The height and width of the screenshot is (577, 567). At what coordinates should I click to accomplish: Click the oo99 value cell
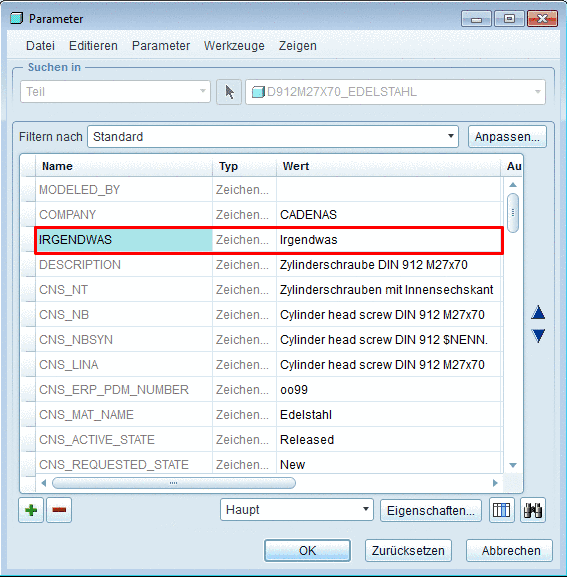click(x=389, y=390)
